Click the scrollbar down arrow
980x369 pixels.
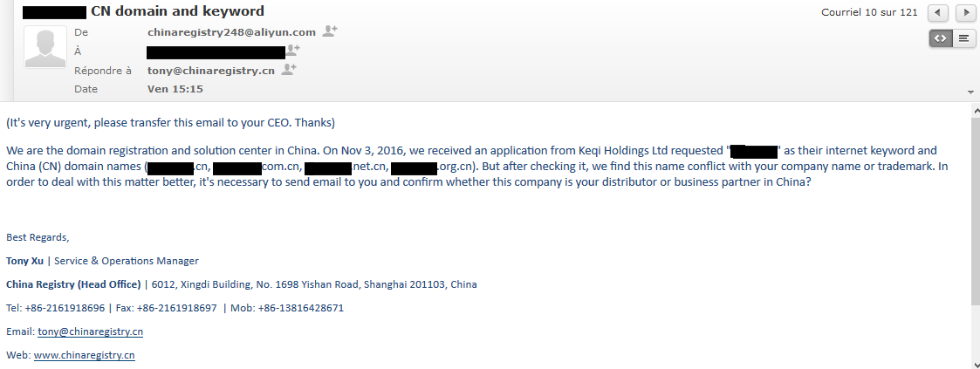pyautogui.click(x=976, y=364)
